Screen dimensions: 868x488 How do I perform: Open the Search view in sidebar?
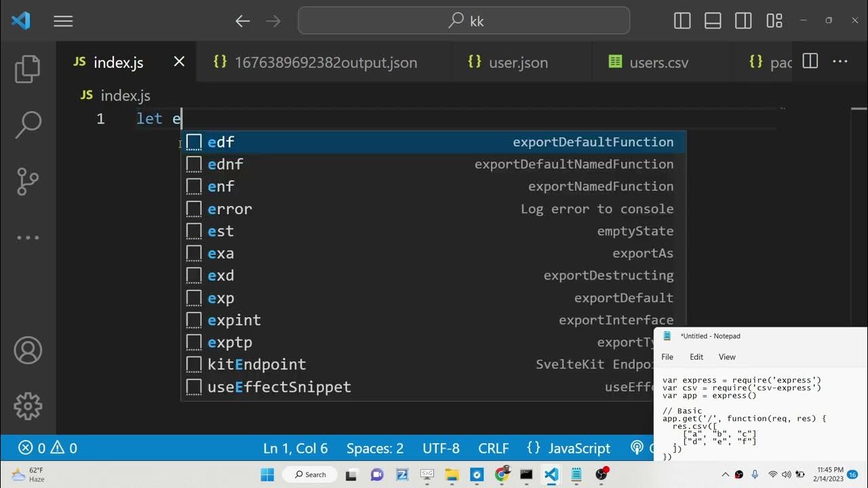coord(28,125)
